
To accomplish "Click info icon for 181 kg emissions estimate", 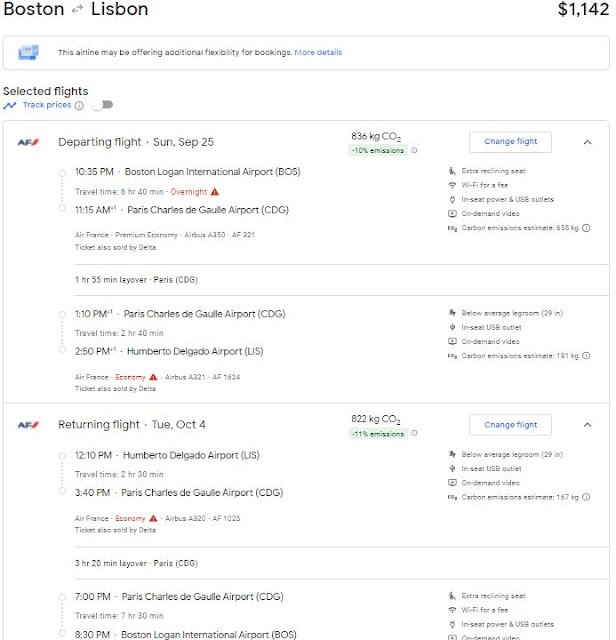I will (x=586, y=356).
